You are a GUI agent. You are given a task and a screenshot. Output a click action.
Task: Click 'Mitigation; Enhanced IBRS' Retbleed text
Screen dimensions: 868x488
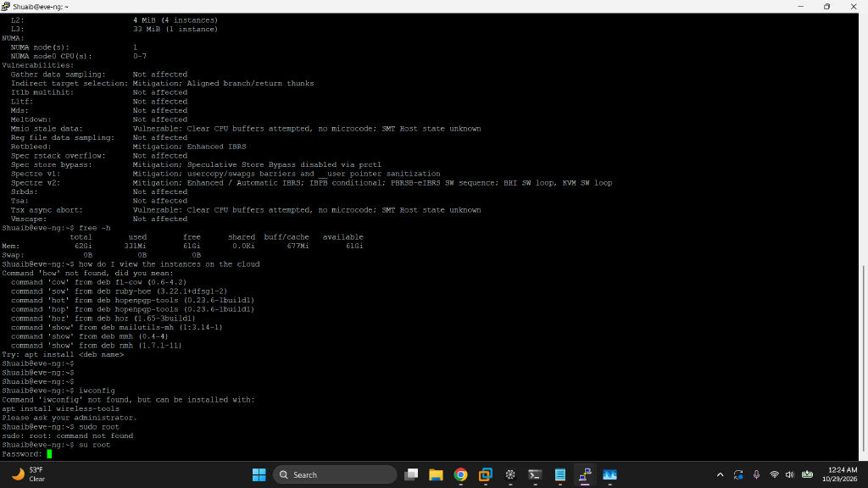(189, 147)
